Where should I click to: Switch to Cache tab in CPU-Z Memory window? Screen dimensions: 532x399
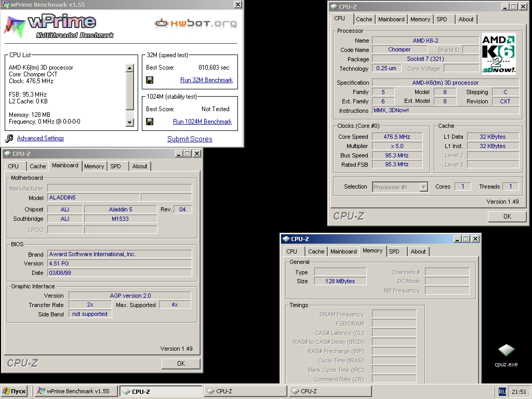[316, 251]
